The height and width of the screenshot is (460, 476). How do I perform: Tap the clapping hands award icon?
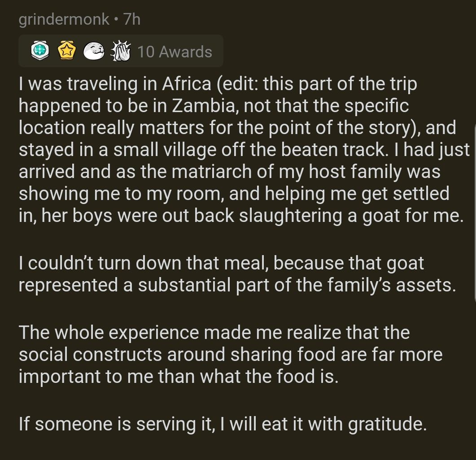pos(119,52)
